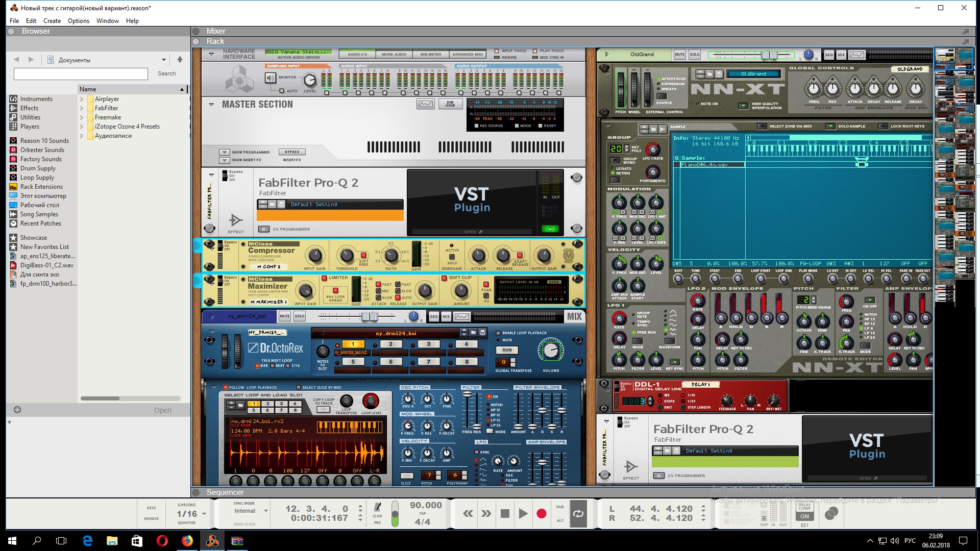Click SEQ button on ny_drm124_boi channel
Viewport: 980px width, 551px height.
tap(434, 316)
